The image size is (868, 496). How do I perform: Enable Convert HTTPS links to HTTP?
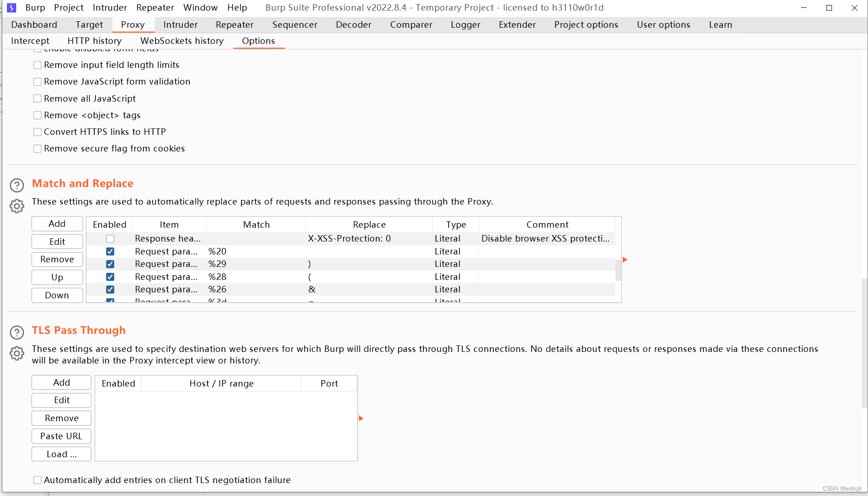click(37, 132)
